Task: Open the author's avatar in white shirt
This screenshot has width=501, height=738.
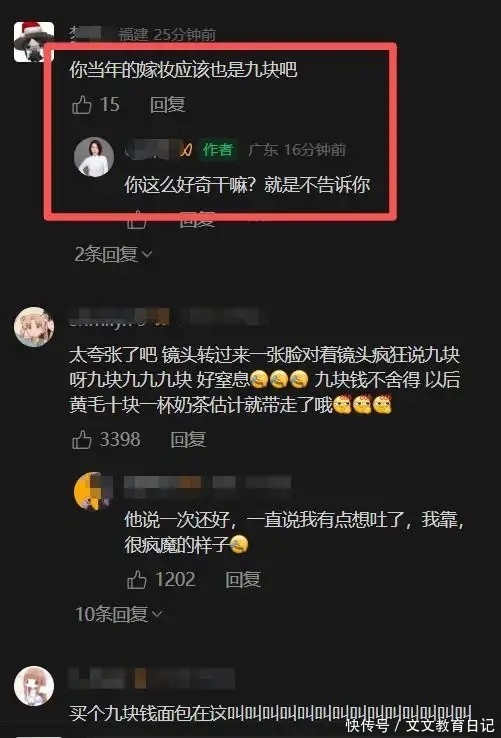Action: pyautogui.click(x=94, y=157)
